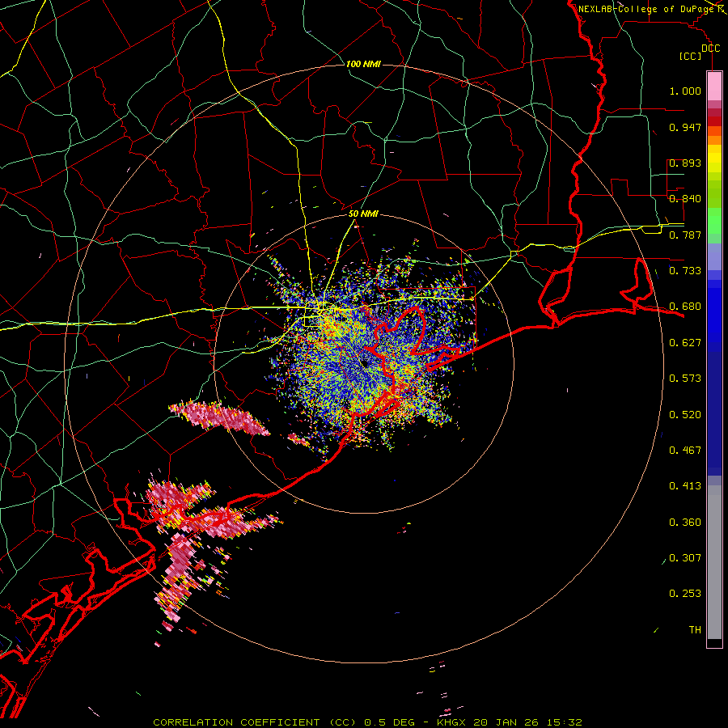Click the 0.360 scale value
Screen dimensions: 728x728
[685, 523]
